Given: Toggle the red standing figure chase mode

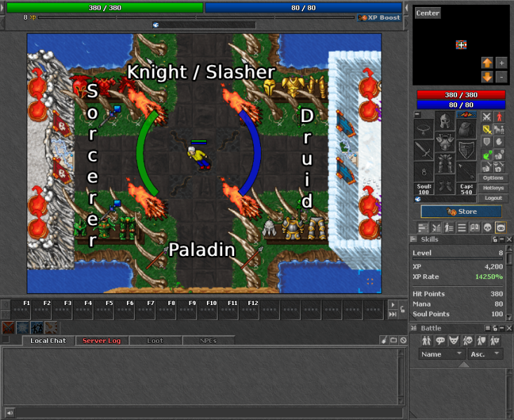Looking at the screenshot, I should tap(499, 117).
